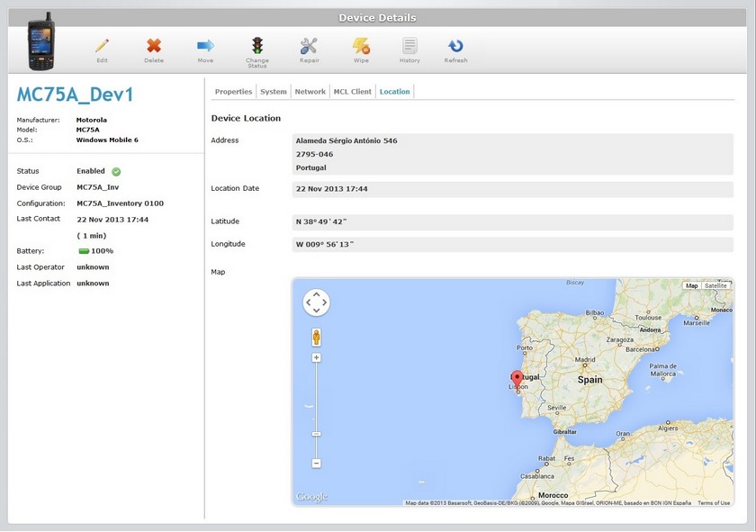
Task: Switch map view to Satellite
Action: coord(715,285)
